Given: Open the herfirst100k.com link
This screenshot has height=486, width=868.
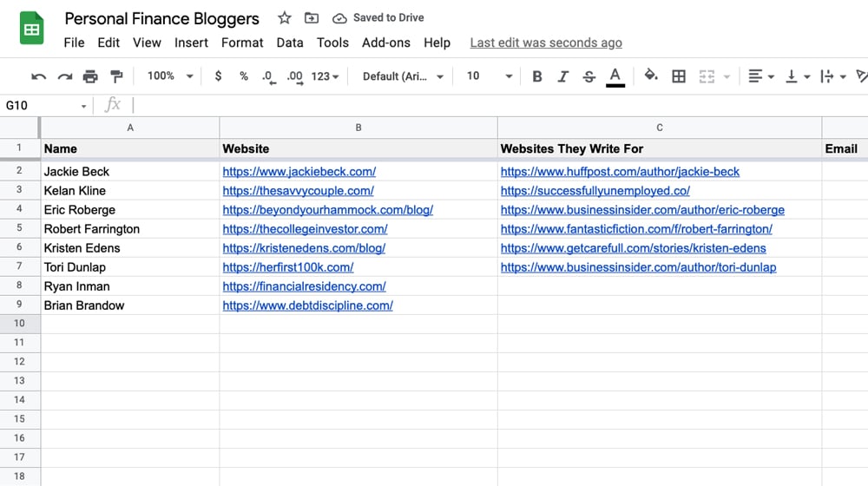Looking at the screenshot, I should pyautogui.click(x=288, y=267).
